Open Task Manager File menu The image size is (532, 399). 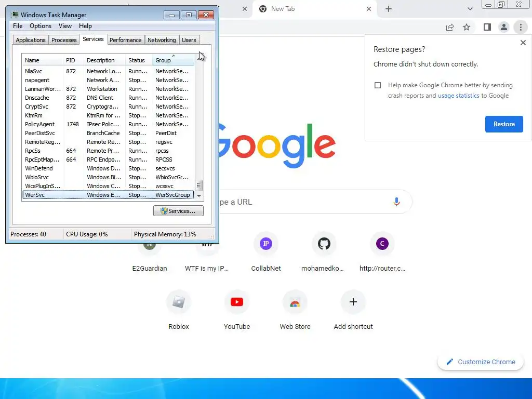coord(18,26)
